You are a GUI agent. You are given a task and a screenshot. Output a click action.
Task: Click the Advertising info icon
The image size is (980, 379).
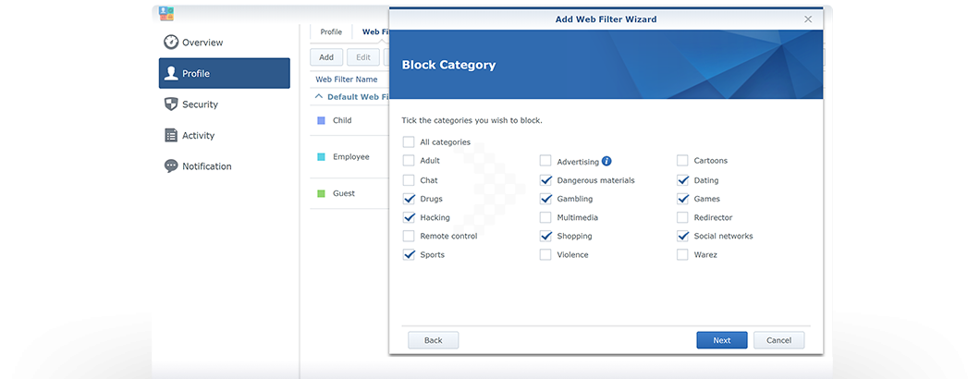pyautogui.click(x=606, y=161)
